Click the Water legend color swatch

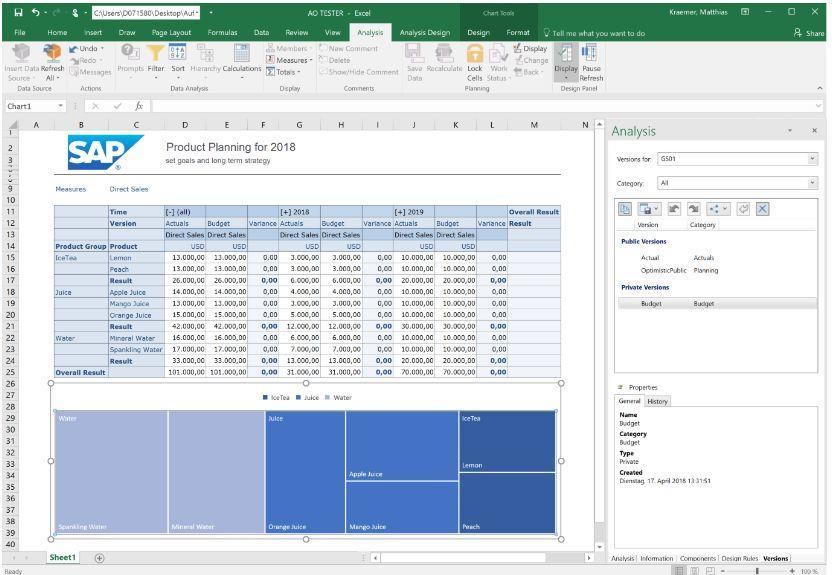(x=327, y=397)
